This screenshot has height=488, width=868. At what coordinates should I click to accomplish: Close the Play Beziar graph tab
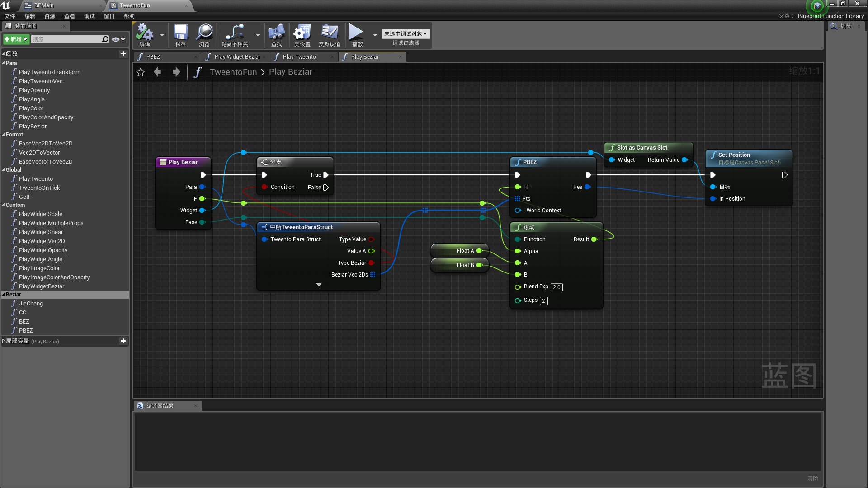pyautogui.click(x=401, y=57)
